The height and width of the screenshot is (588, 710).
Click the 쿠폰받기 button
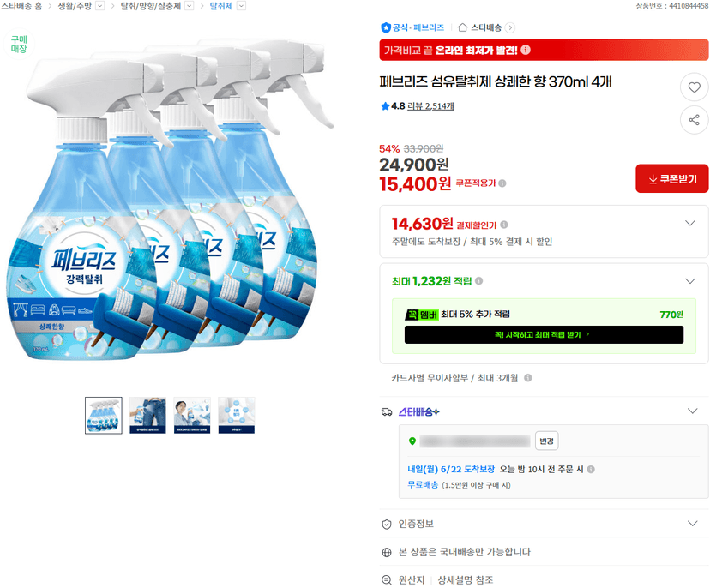(671, 179)
